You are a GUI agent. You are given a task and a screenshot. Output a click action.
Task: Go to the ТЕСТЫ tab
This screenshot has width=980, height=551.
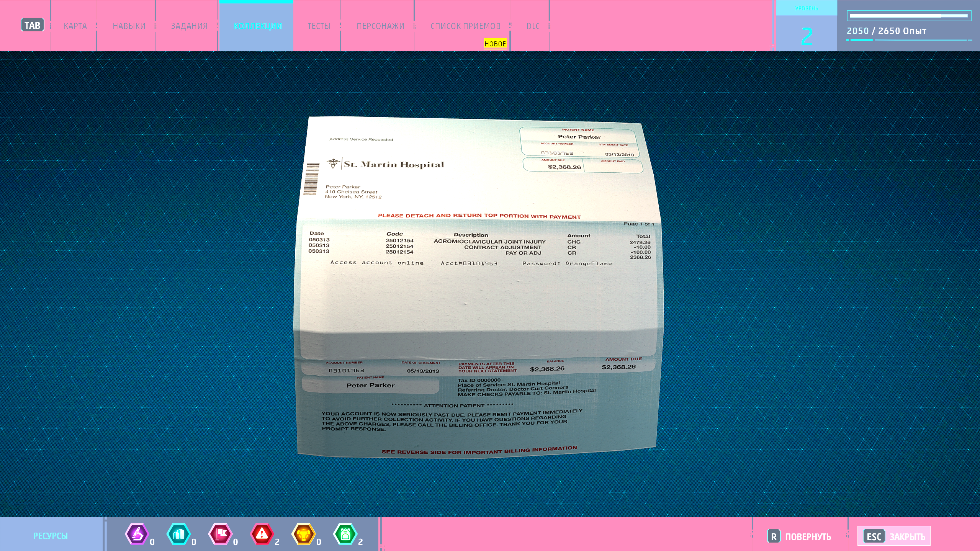tap(319, 26)
